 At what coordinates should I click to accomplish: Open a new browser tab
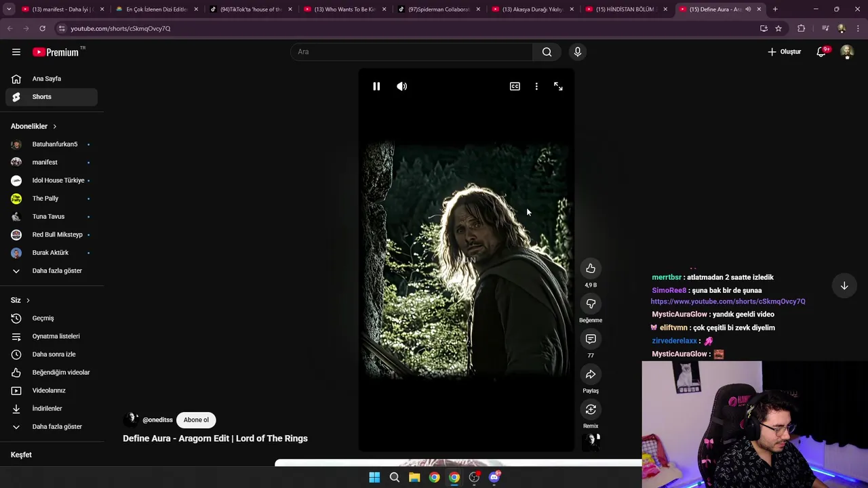(x=775, y=9)
